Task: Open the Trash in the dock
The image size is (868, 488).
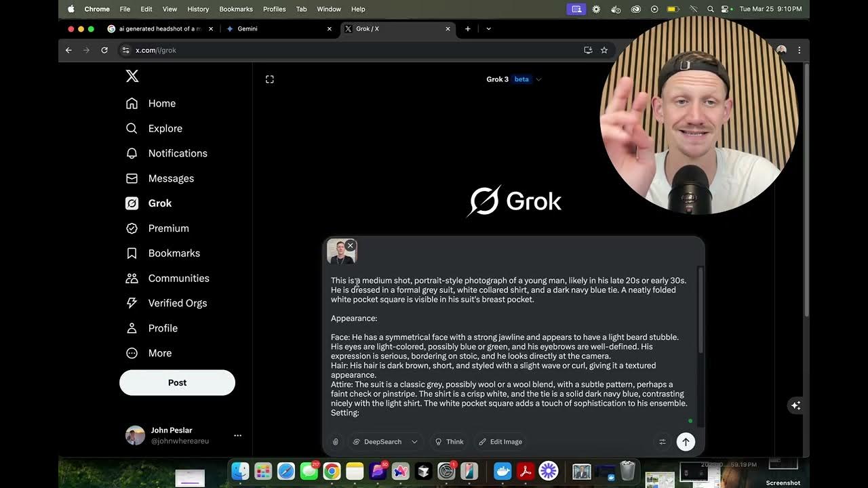Action: click(x=628, y=470)
